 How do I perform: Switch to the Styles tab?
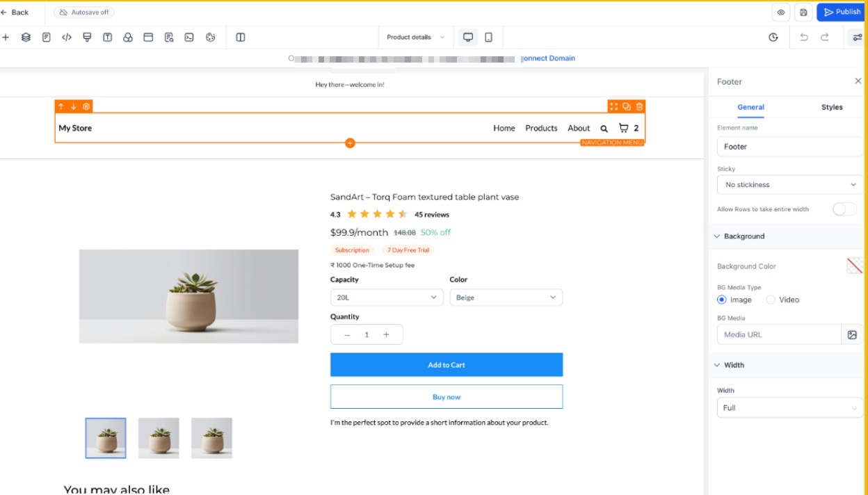[x=831, y=107]
